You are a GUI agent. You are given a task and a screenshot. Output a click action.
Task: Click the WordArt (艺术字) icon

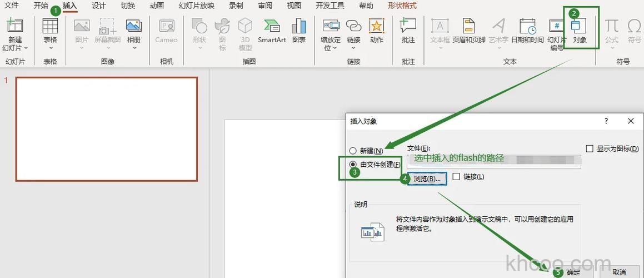(498, 26)
